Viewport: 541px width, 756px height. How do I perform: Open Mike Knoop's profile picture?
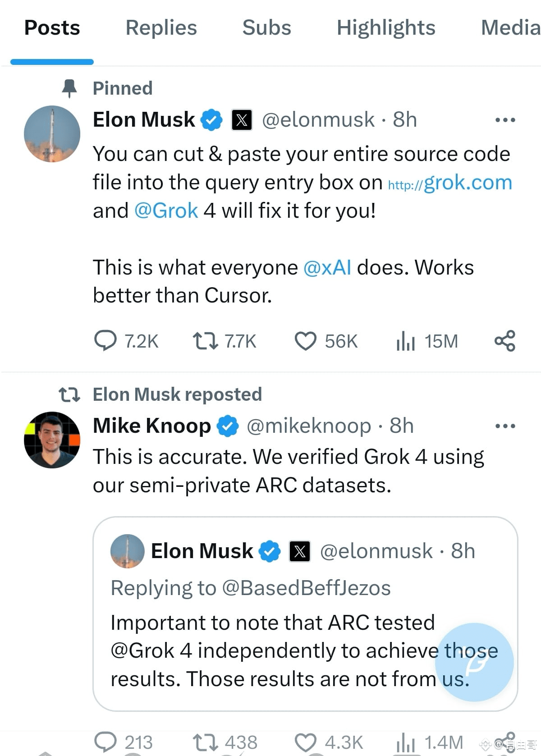[52, 440]
